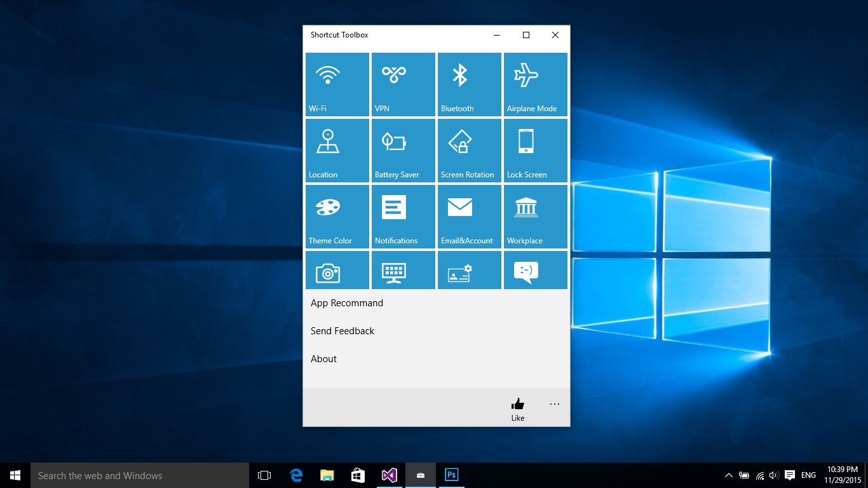The image size is (868, 488).
Task: Select the Battery Saver tile
Action: 403,151
